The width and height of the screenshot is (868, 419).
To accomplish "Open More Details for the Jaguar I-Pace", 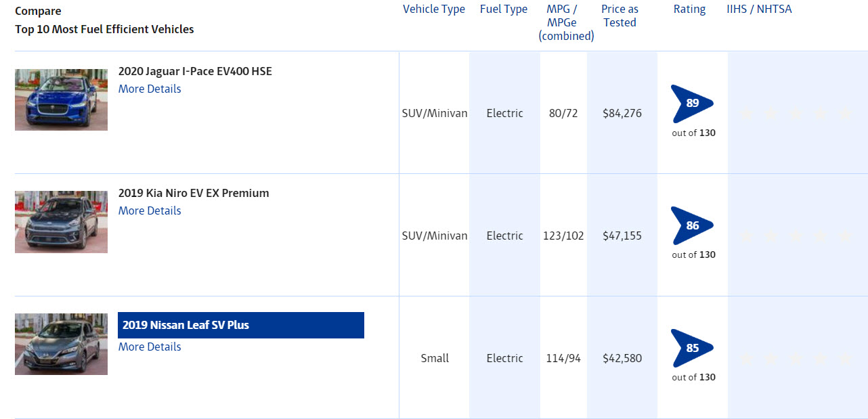I will tap(150, 89).
